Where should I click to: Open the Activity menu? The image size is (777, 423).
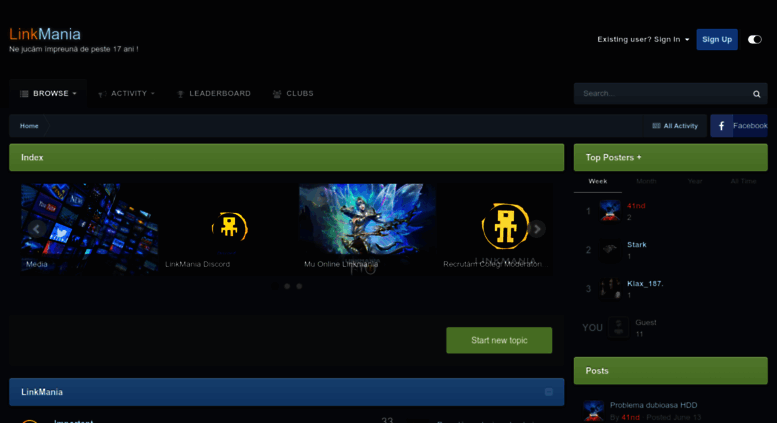coord(126,94)
